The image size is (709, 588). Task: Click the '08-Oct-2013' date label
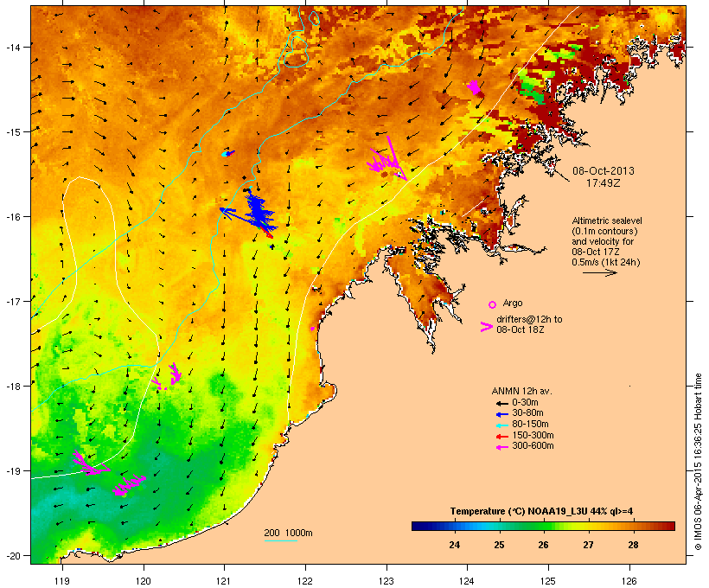tap(604, 171)
